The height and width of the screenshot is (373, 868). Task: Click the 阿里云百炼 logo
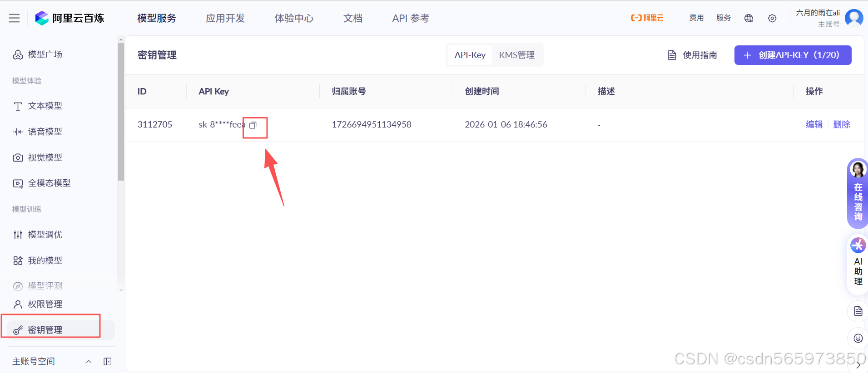[69, 18]
